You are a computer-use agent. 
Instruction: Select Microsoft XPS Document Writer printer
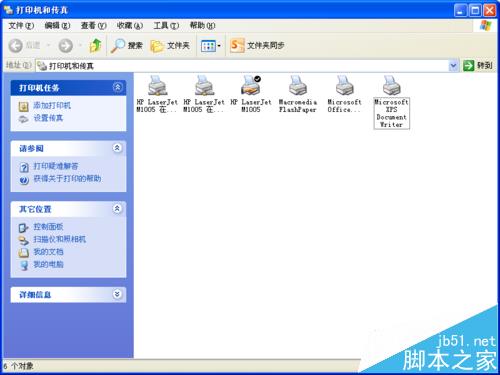point(391,102)
